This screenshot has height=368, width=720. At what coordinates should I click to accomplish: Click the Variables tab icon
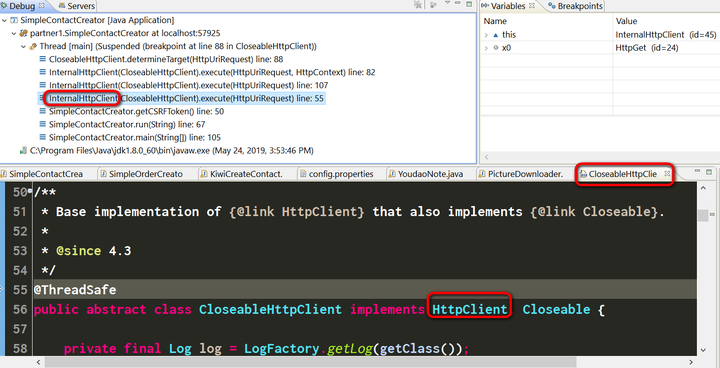[x=485, y=6]
